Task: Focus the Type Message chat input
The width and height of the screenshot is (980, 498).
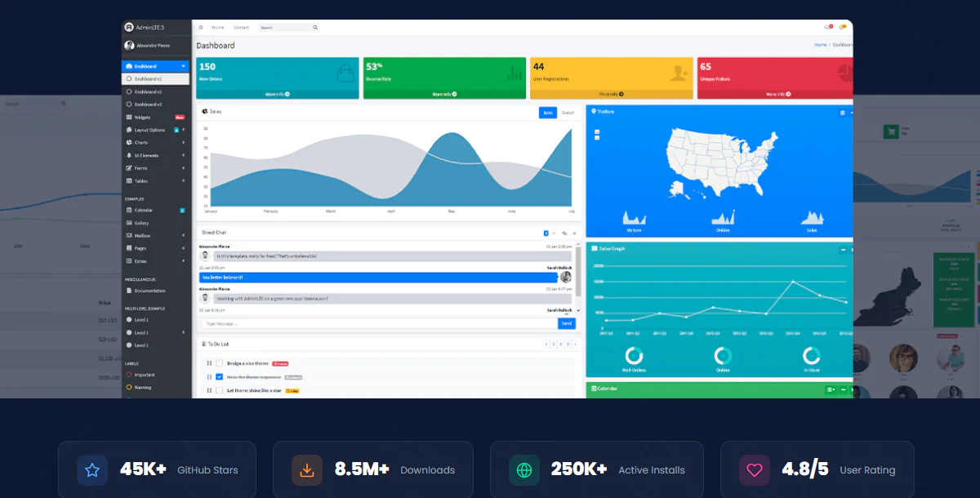Action: (379, 323)
